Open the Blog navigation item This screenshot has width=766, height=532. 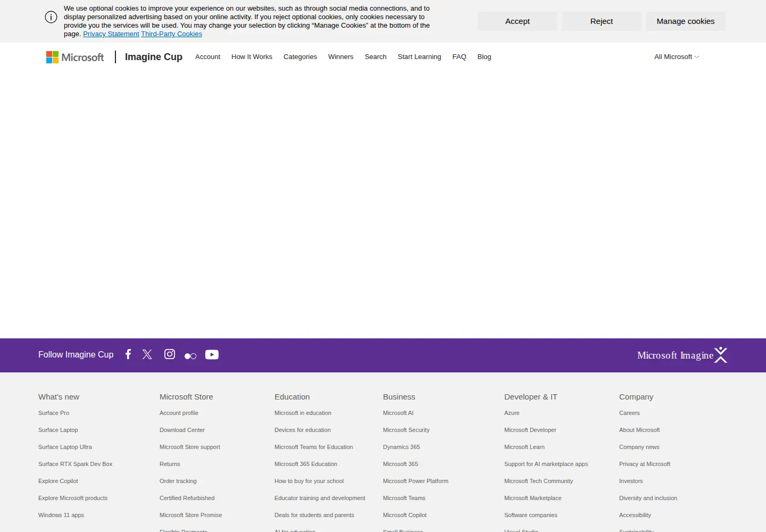point(484,57)
